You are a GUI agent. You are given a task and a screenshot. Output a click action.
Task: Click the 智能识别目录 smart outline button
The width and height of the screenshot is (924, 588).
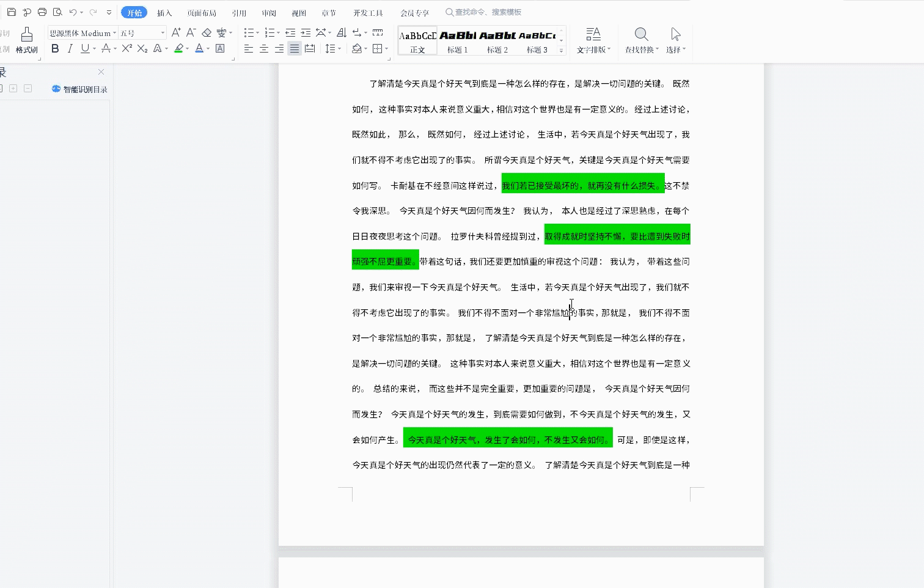coord(79,89)
